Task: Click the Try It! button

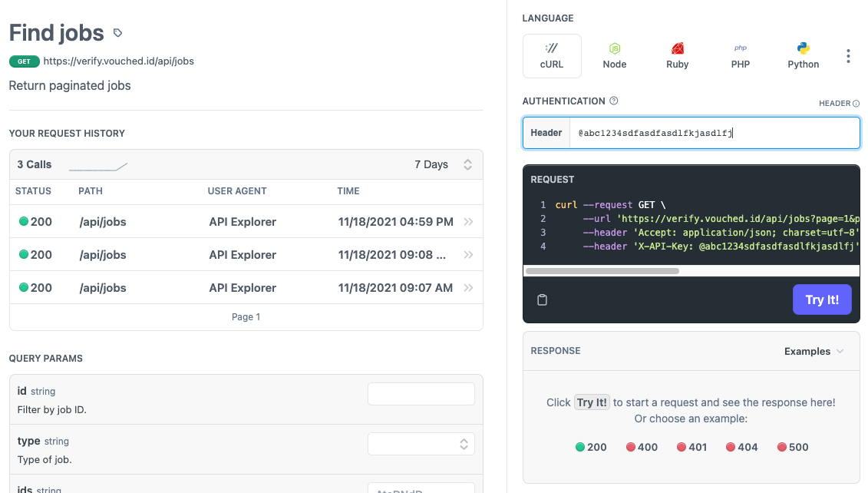Action: (x=822, y=299)
